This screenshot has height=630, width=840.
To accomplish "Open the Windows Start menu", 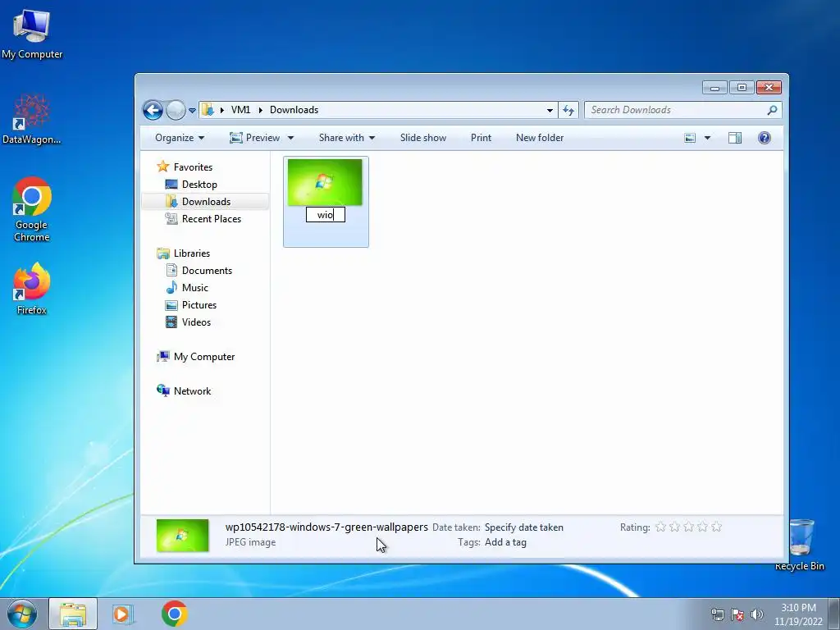I will pos(21,614).
